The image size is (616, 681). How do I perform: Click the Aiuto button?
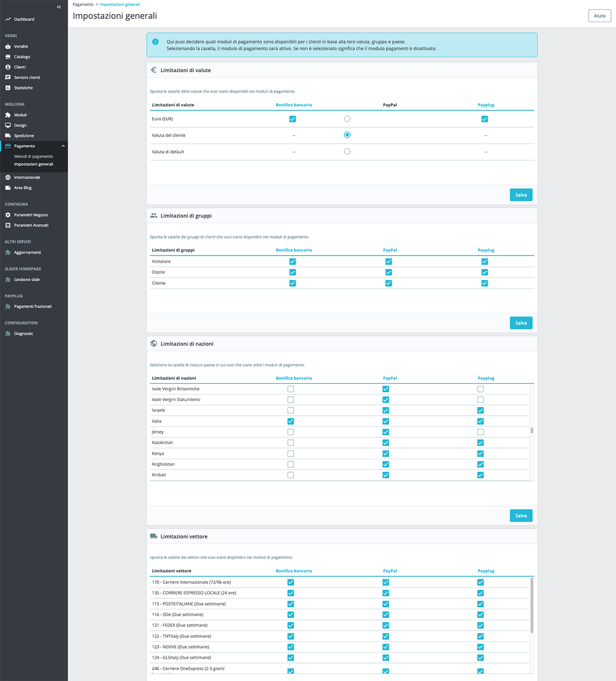[600, 15]
